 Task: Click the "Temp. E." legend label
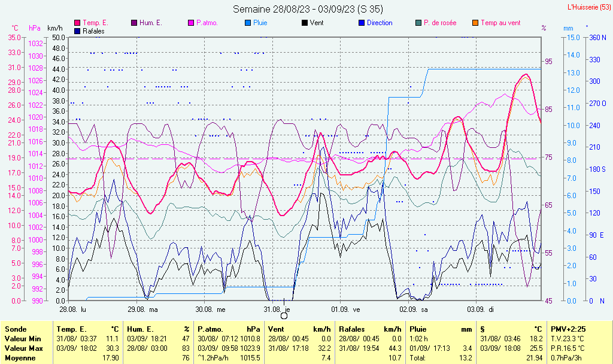click(95, 23)
